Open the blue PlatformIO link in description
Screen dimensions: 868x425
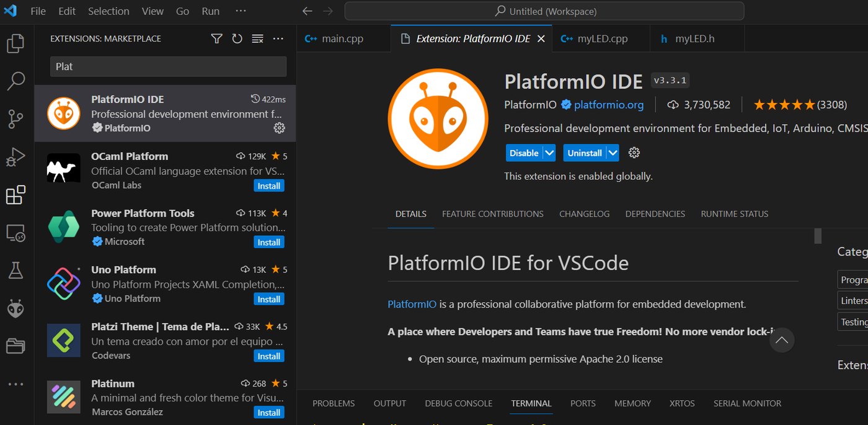point(412,304)
